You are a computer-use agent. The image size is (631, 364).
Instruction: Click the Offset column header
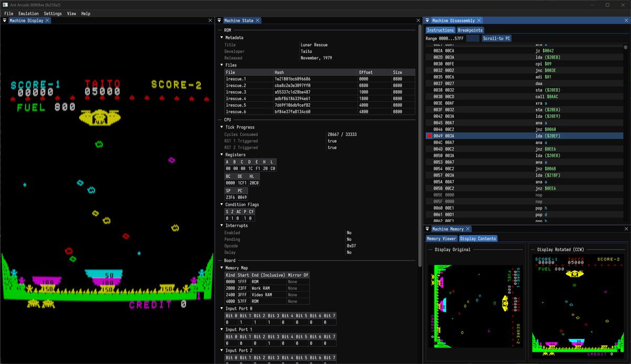(x=374, y=72)
